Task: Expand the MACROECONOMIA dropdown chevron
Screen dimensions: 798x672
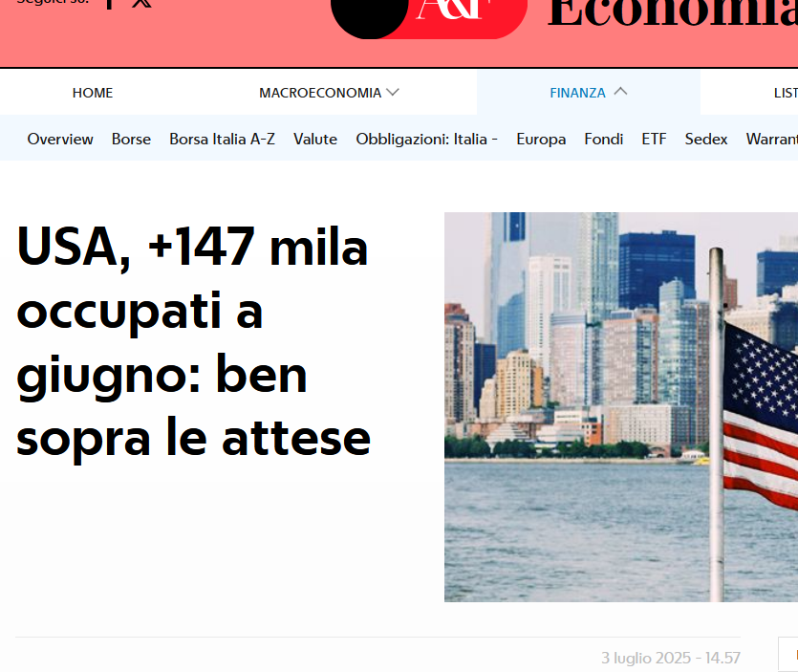Action: (x=393, y=92)
